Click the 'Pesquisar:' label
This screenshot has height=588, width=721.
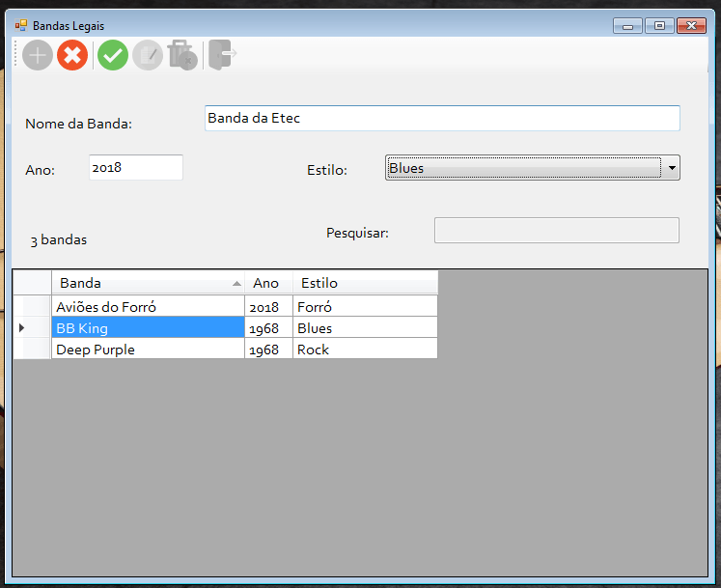pos(357,234)
